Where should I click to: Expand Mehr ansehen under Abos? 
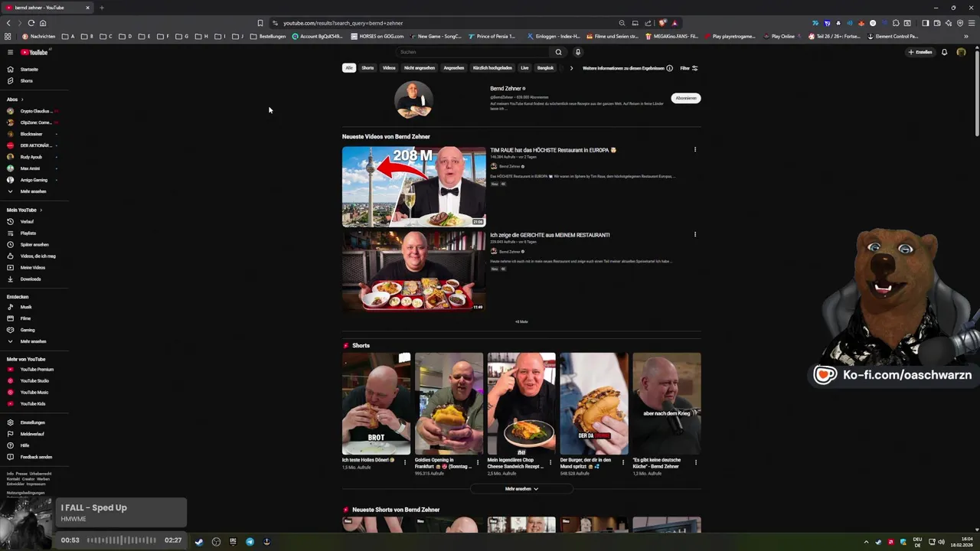pos(33,191)
